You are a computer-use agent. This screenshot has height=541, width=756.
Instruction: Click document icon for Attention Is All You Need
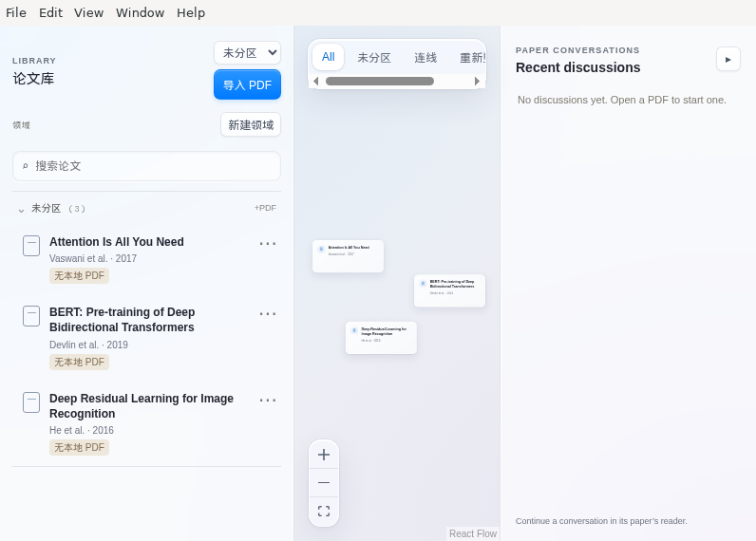point(31,246)
